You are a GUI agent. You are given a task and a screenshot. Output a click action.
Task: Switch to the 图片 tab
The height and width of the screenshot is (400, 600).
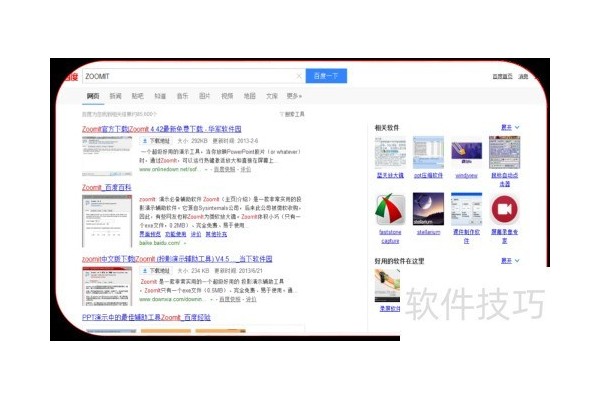point(205,96)
